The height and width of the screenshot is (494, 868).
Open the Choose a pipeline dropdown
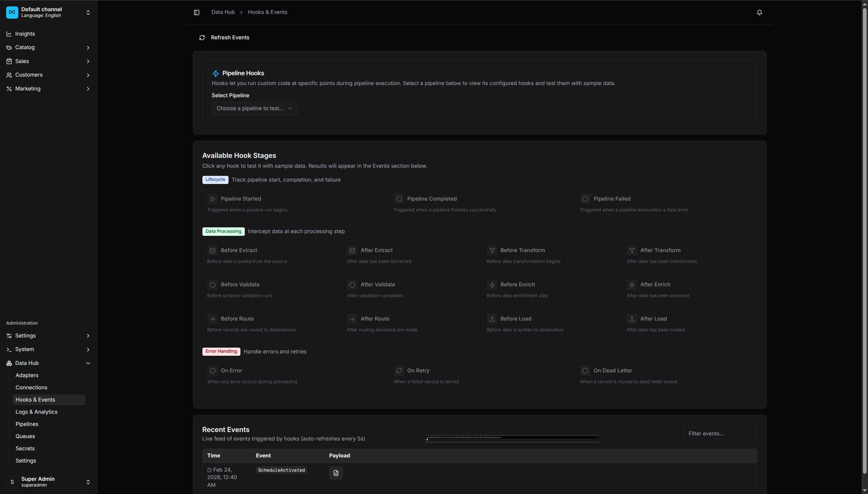click(254, 108)
